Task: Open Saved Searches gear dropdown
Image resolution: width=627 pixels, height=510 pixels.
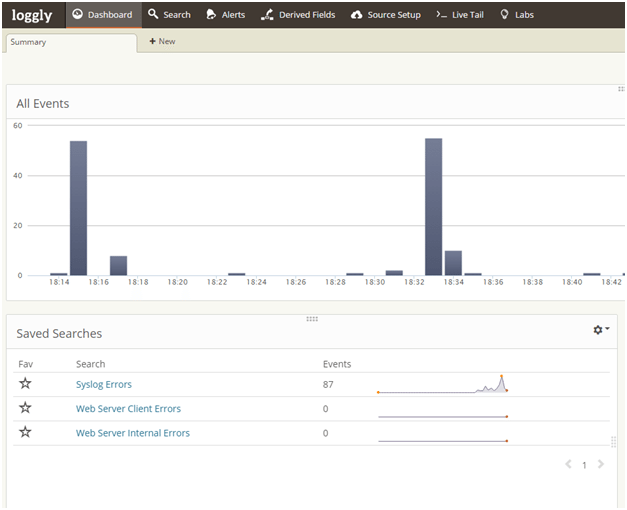Action: (x=600, y=330)
